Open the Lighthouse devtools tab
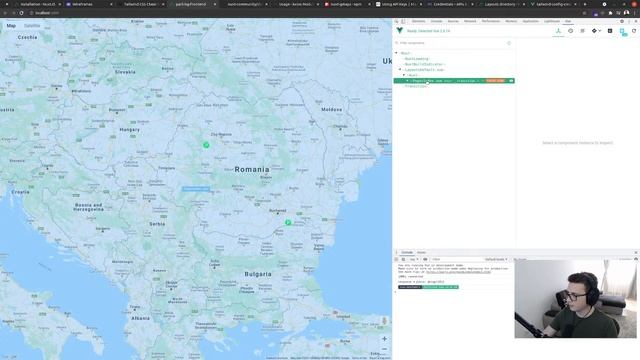 (x=551, y=21)
